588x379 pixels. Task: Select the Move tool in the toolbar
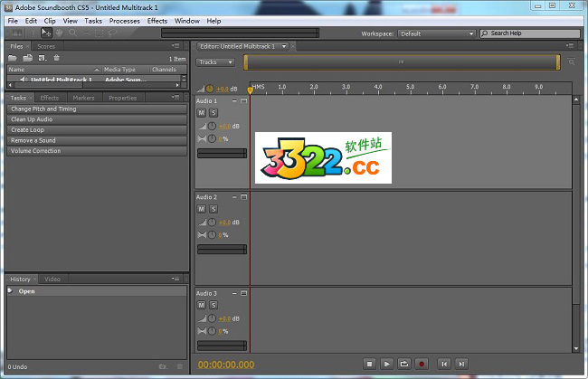[46, 33]
